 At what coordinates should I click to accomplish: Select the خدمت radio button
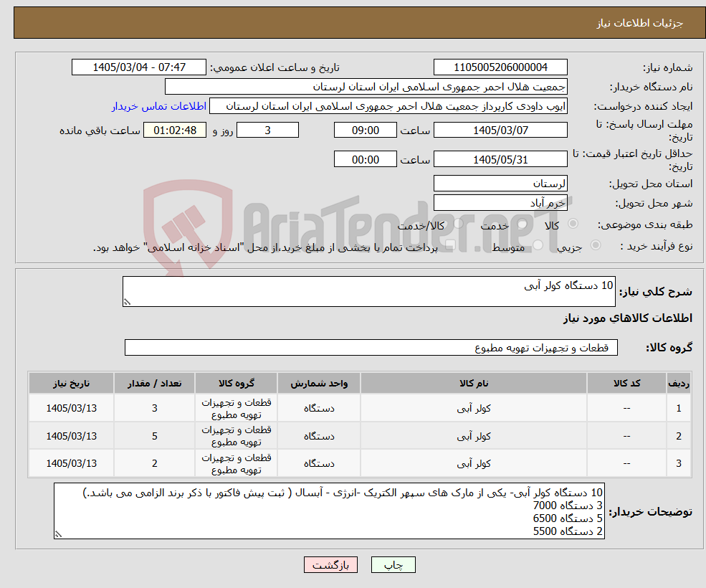pos(523,224)
